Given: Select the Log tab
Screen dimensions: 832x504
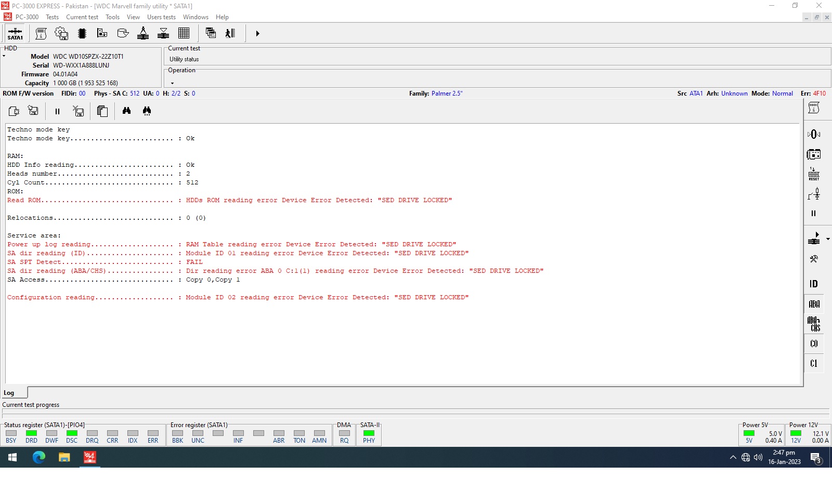Looking at the screenshot, I should 14,393.
